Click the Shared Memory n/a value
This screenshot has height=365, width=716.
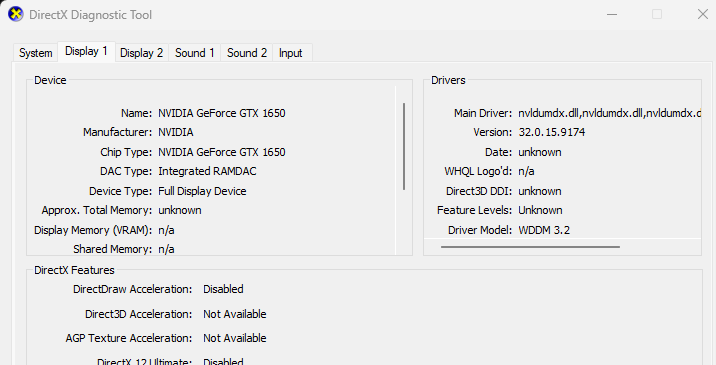click(166, 249)
